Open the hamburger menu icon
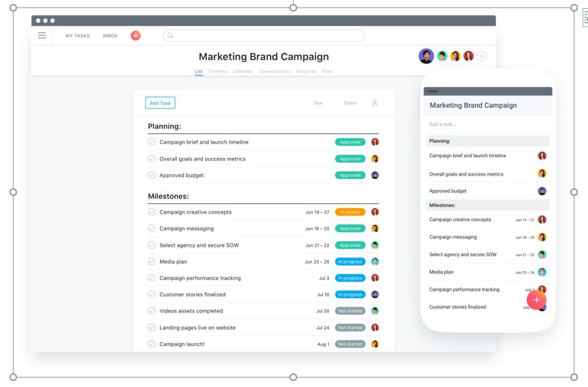The height and width of the screenshot is (387, 588). click(42, 35)
